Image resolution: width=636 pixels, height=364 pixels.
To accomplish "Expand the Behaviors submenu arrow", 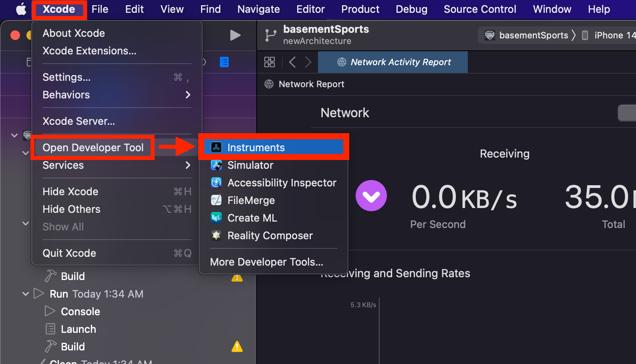I will 188,95.
